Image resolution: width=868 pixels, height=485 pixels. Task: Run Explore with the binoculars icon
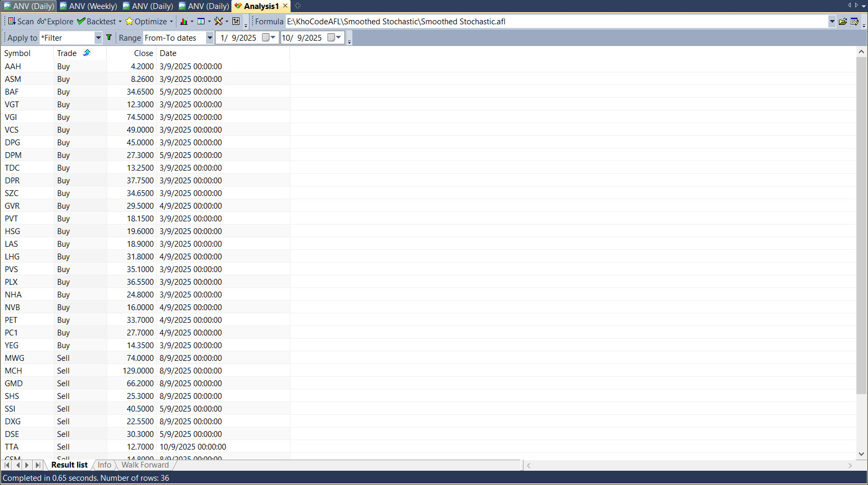(55, 22)
